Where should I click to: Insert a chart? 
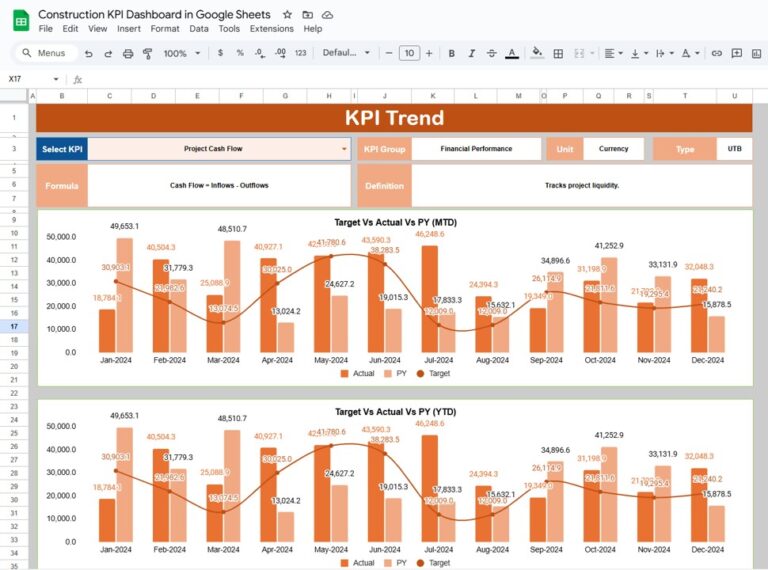click(756, 53)
